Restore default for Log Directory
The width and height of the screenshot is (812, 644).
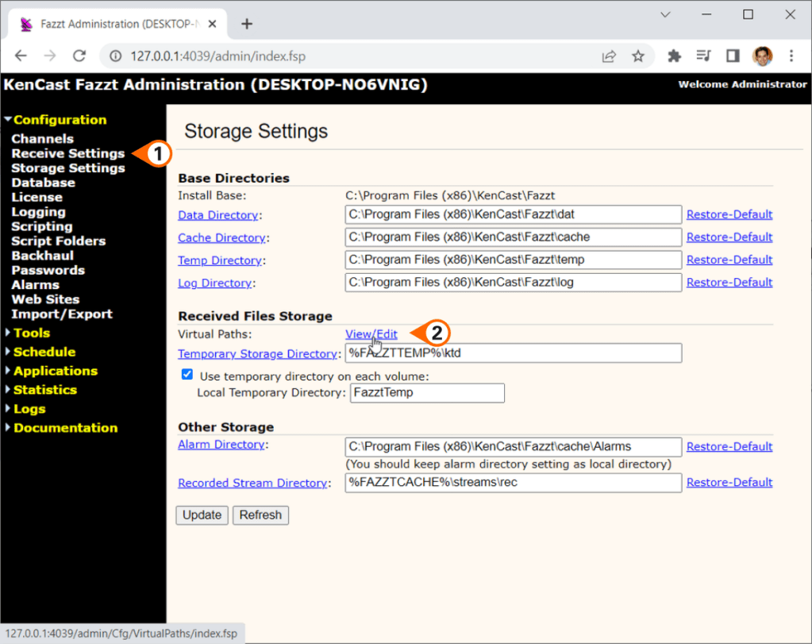point(729,283)
